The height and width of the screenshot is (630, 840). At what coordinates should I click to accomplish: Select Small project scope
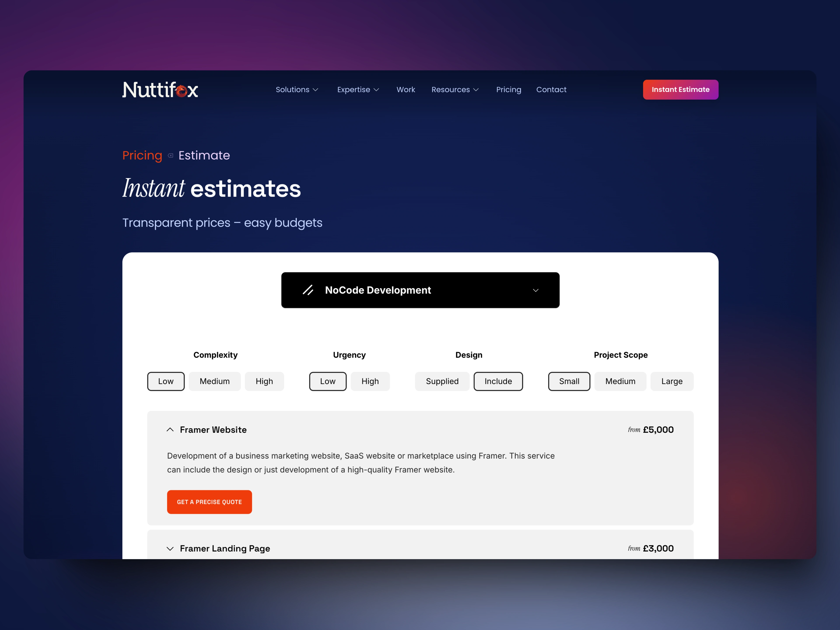point(569,380)
